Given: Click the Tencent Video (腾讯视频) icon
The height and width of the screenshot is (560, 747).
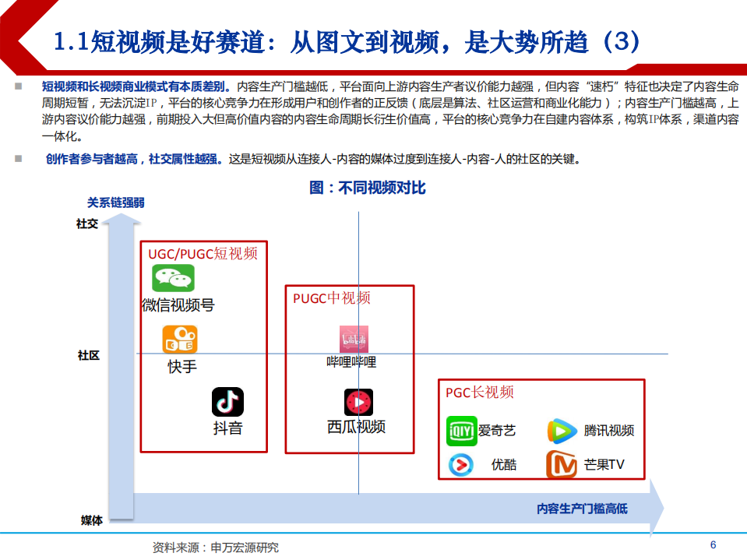Looking at the screenshot, I should click(x=561, y=429).
